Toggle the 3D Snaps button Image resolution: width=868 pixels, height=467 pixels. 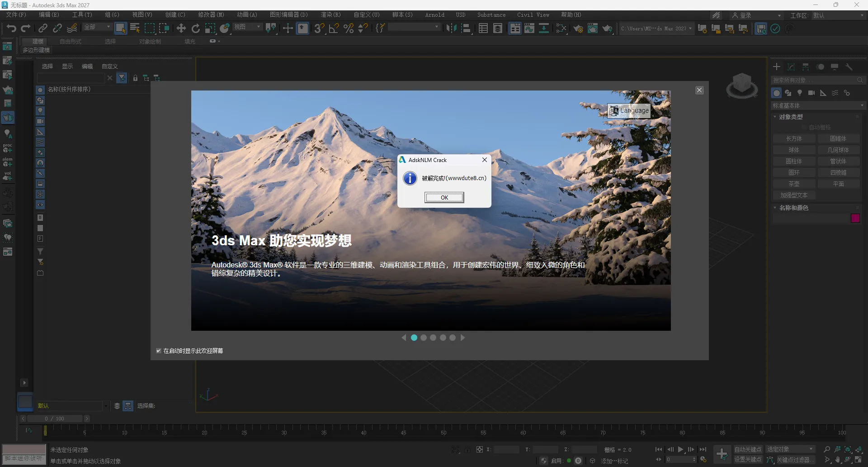click(320, 29)
